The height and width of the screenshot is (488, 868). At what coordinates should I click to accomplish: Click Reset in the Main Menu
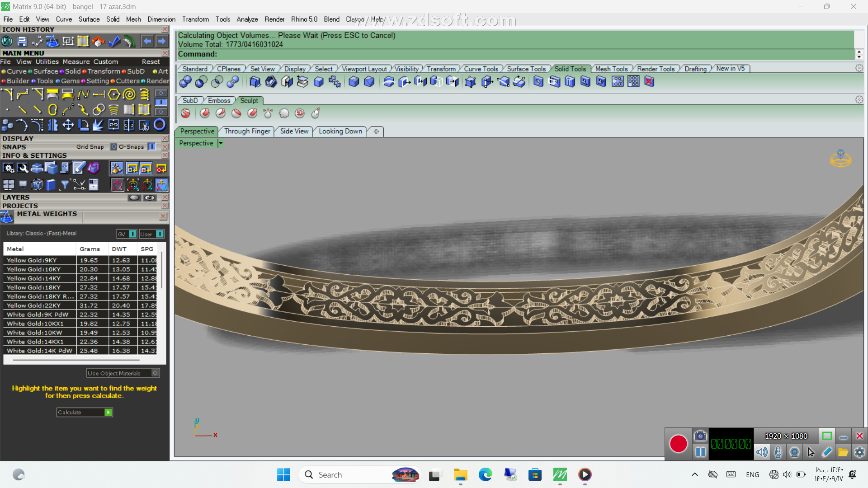pos(151,62)
